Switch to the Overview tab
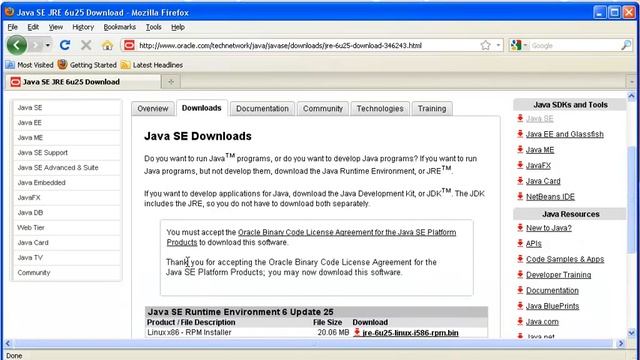 coord(153,109)
